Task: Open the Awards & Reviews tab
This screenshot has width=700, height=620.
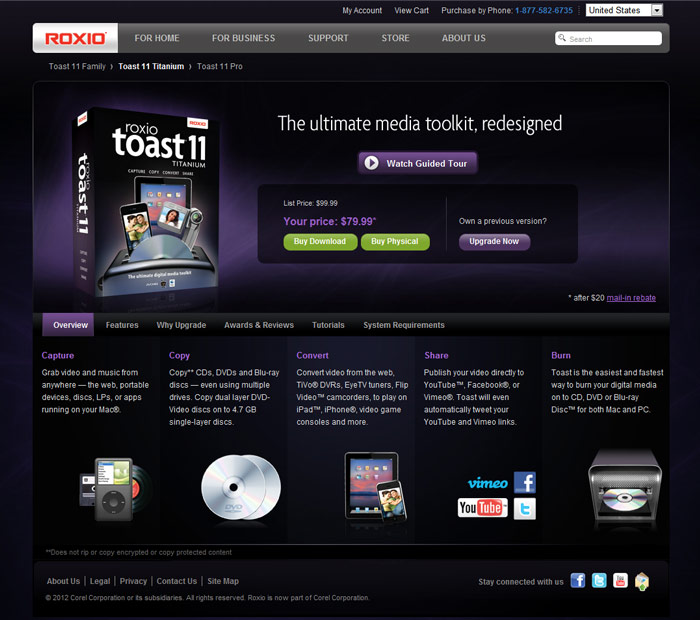Action: point(259,325)
